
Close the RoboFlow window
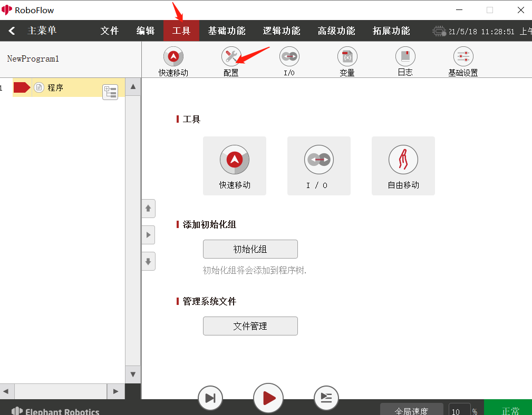pos(521,10)
